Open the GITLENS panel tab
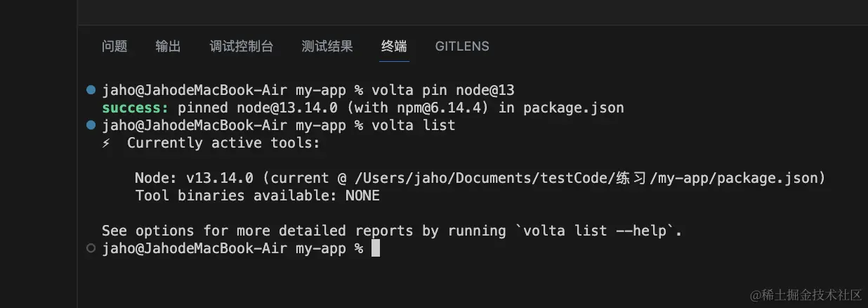The height and width of the screenshot is (308, 868). click(x=462, y=46)
